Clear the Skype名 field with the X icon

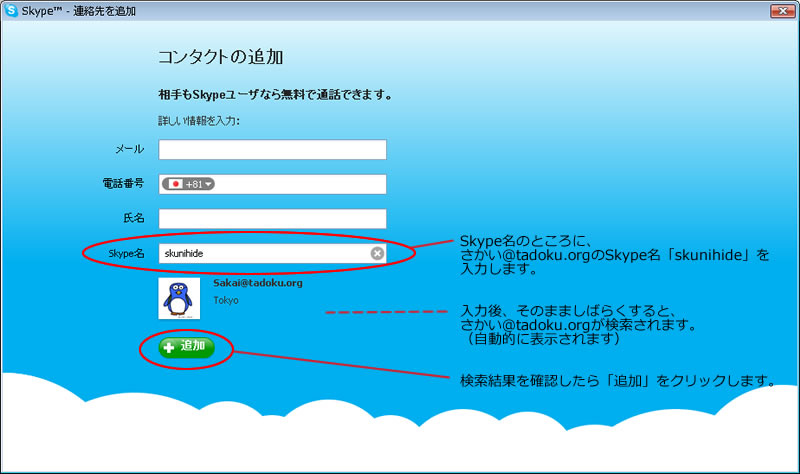click(x=377, y=254)
